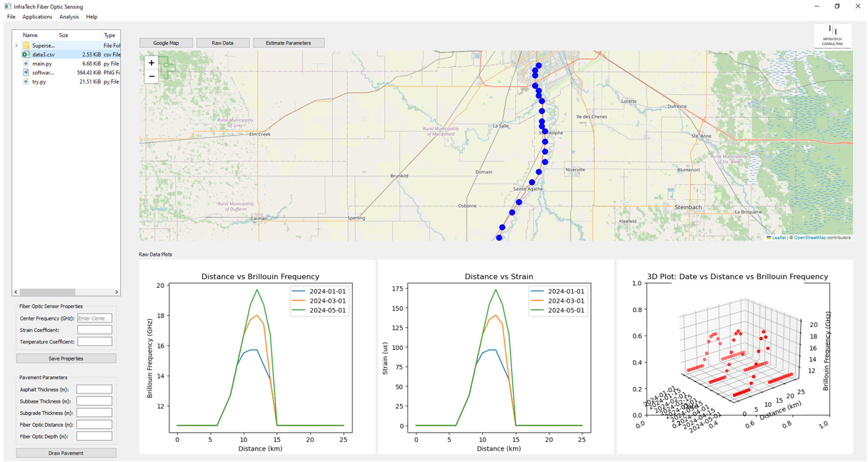The image size is (868, 462).
Task: Click the InfraTech Consulting logo
Action: [832, 36]
